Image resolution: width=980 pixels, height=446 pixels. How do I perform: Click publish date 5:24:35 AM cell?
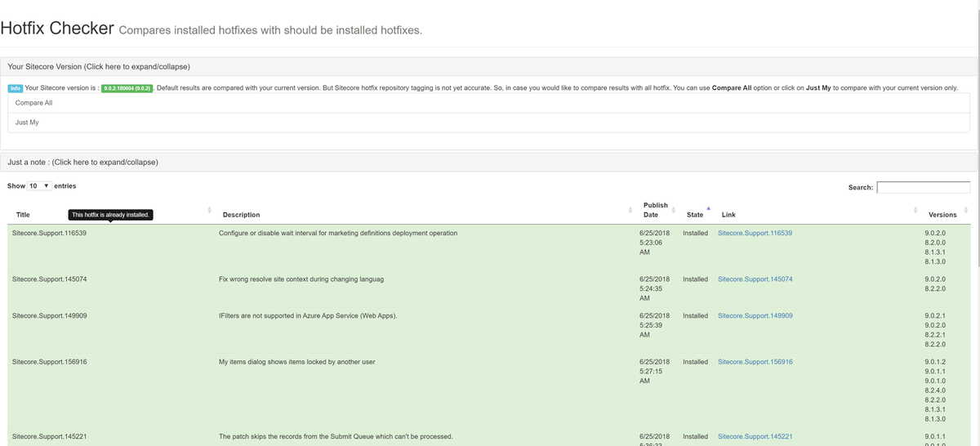655,289
